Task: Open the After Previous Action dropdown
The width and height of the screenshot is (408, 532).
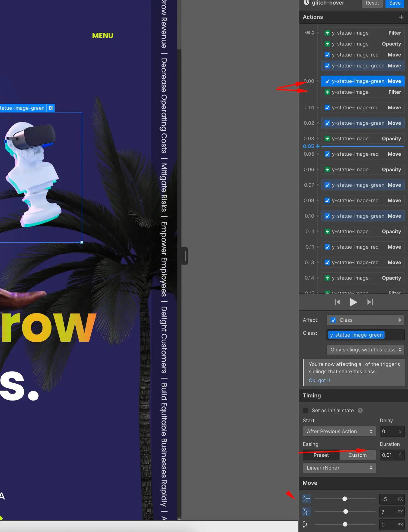Action: [x=339, y=431]
